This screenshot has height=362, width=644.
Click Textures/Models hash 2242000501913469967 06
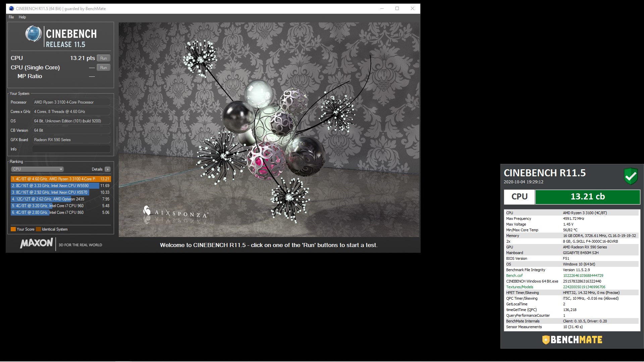pos(584,287)
